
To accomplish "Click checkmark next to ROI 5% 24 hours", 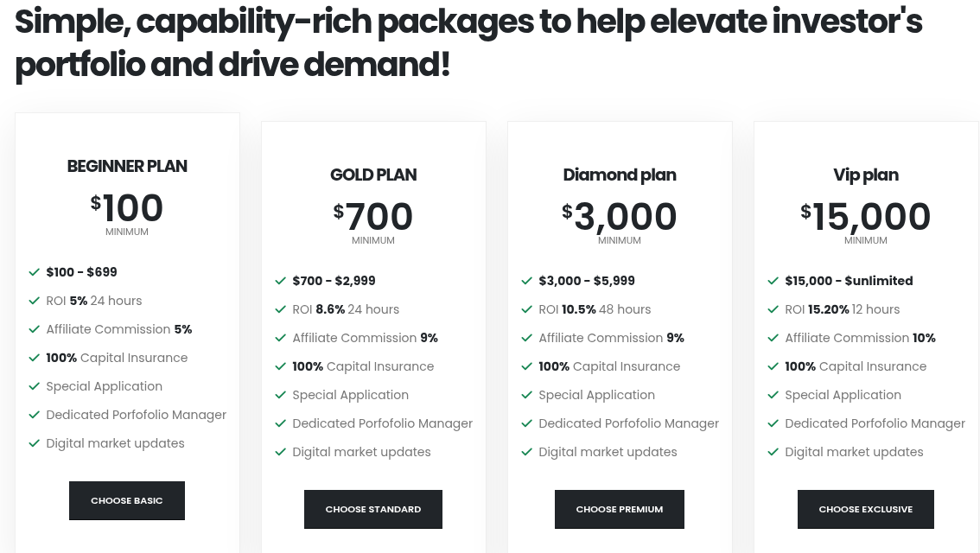I will click(35, 301).
